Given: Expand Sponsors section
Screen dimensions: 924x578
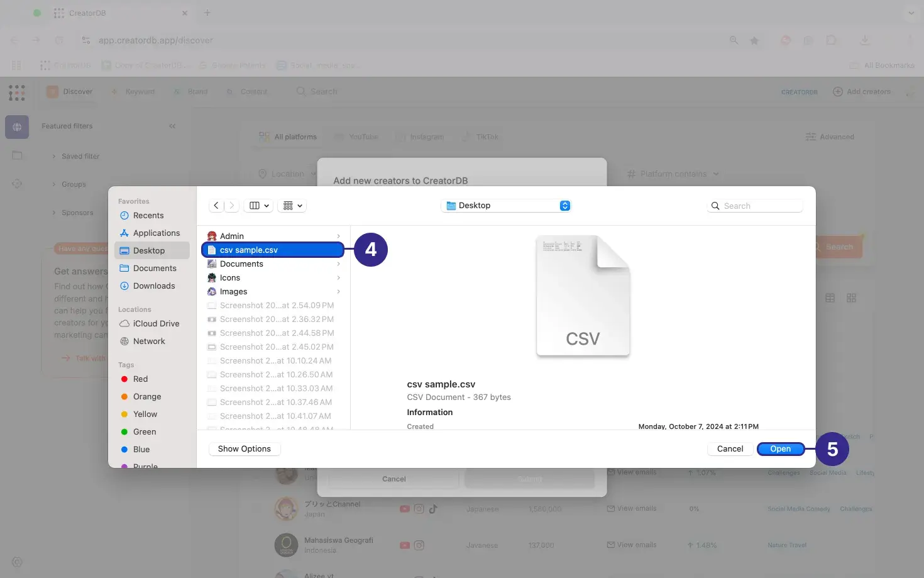Looking at the screenshot, I should coord(72,213).
